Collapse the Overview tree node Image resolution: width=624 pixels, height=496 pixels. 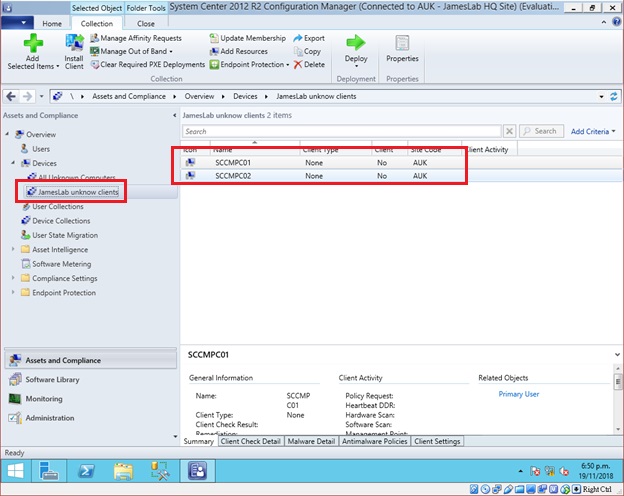click(x=7, y=134)
